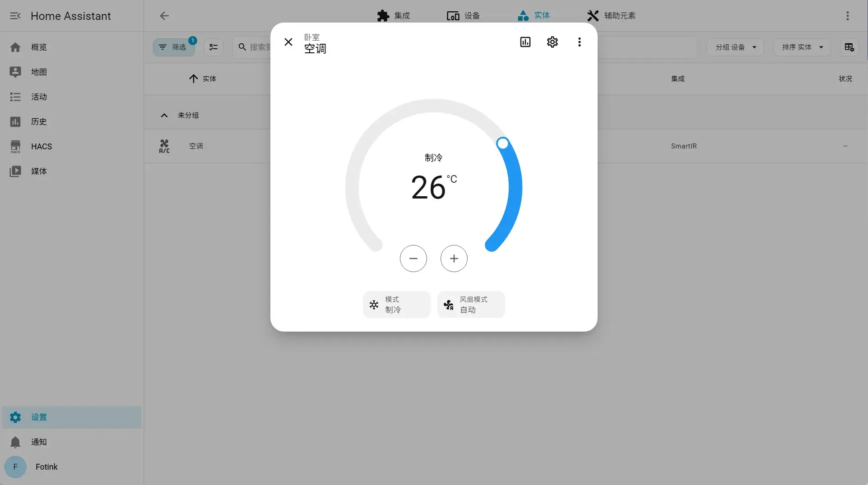The height and width of the screenshot is (485, 868).
Task: Collapse the 未分组 group
Action: (x=164, y=115)
